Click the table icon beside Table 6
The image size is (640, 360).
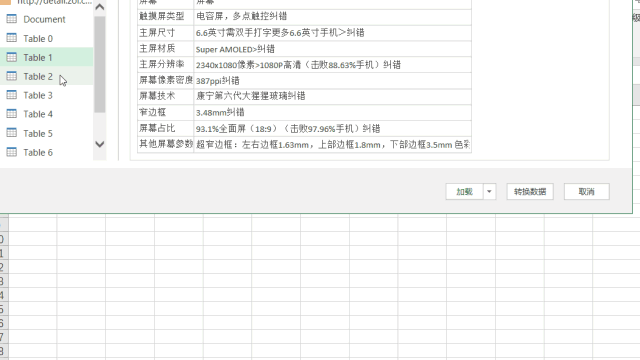coord(12,152)
